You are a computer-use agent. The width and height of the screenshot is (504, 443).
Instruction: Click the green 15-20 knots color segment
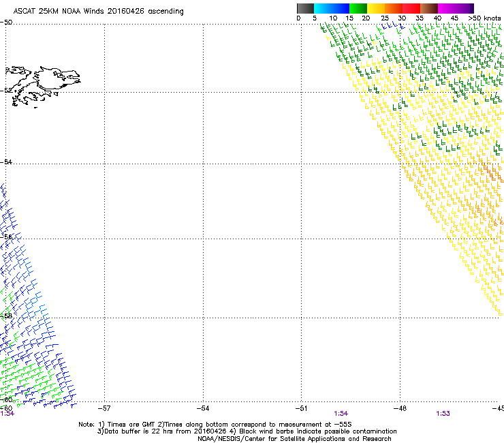358,8
